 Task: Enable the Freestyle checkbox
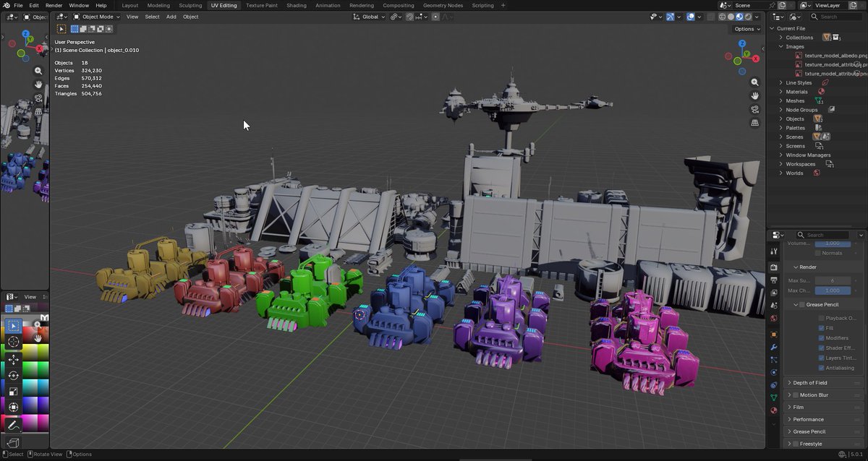(796, 444)
